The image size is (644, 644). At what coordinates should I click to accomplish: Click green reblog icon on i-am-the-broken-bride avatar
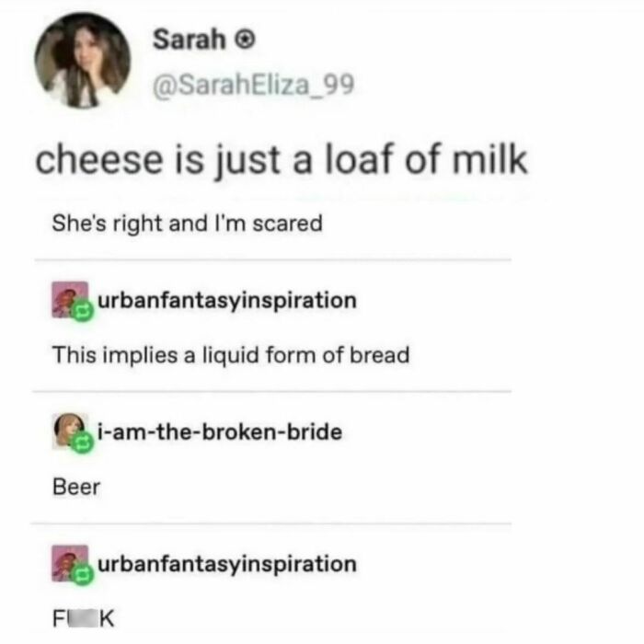[82, 443]
